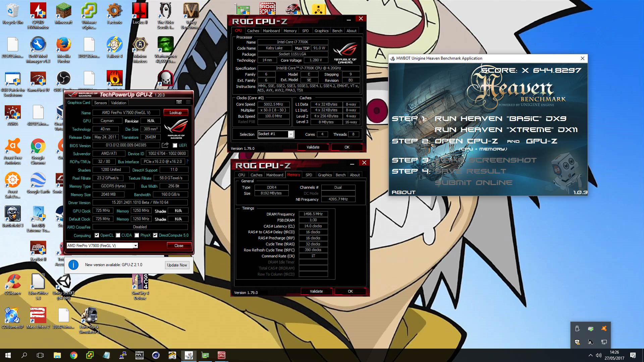The height and width of the screenshot is (362, 644).
Task: Open Windows Start menu
Action: (8, 355)
